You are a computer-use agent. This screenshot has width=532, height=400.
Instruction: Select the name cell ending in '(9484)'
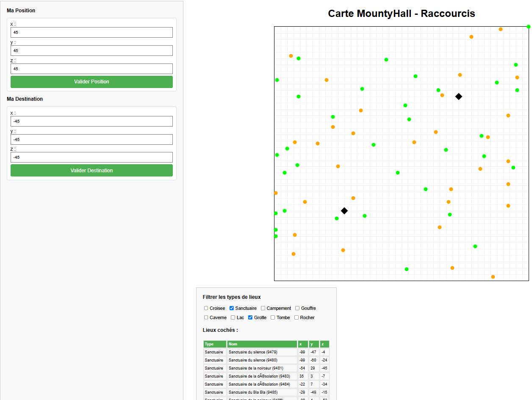click(262, 384)
